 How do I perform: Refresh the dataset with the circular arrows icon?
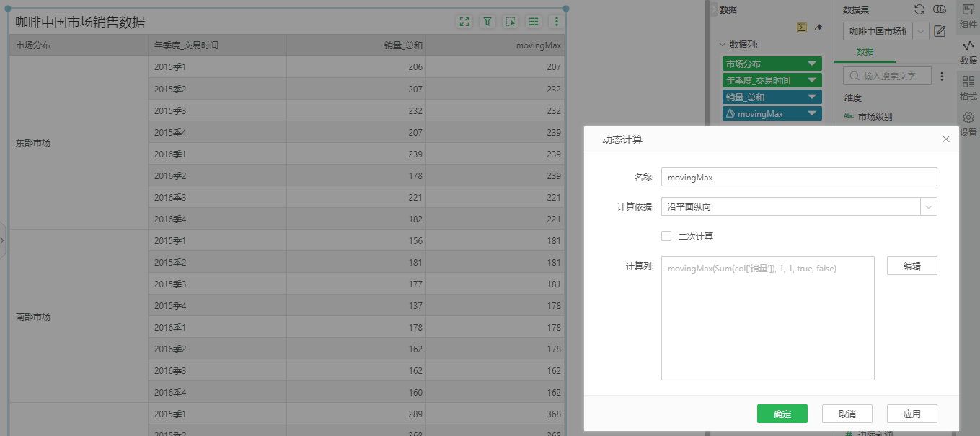point(919,9)
